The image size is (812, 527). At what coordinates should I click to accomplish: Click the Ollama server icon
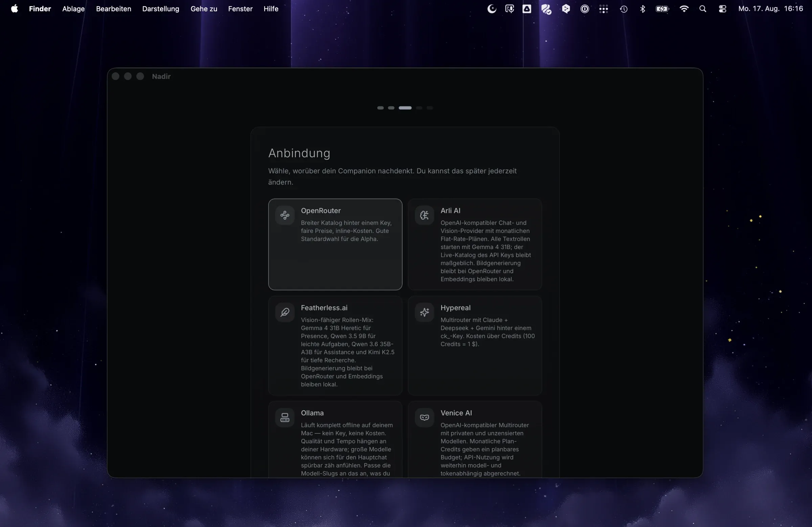pyautogui.click(x=285, y=417)
